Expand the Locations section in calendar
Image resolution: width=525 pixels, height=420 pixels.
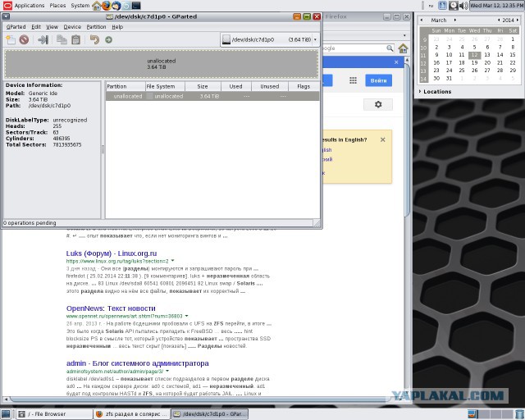(x=435, y=91)
